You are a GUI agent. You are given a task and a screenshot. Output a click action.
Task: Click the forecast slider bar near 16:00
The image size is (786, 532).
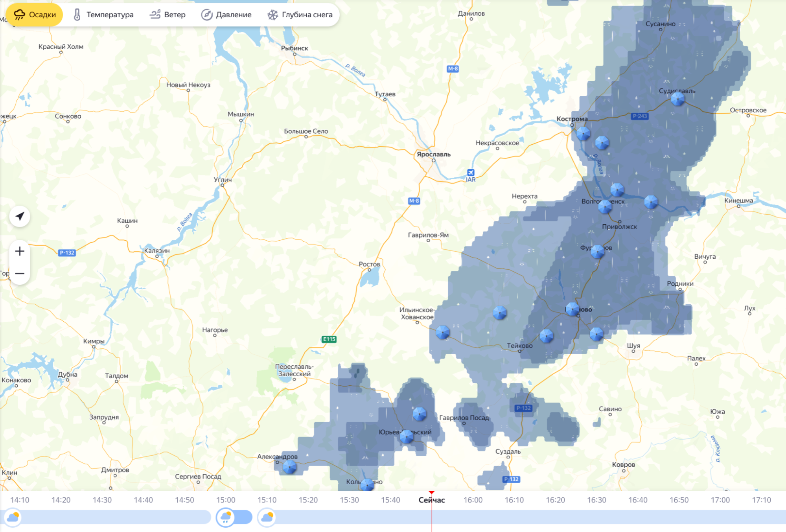[473, 517]
